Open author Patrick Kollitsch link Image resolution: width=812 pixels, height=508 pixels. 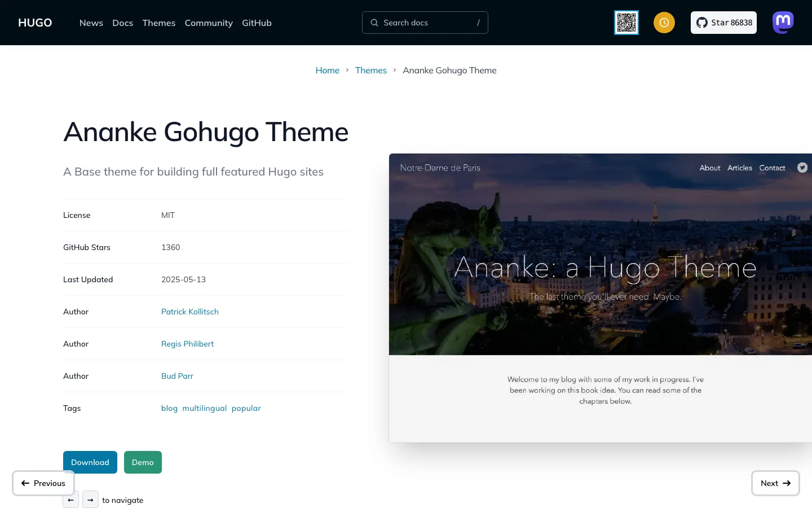coord(190,312)
